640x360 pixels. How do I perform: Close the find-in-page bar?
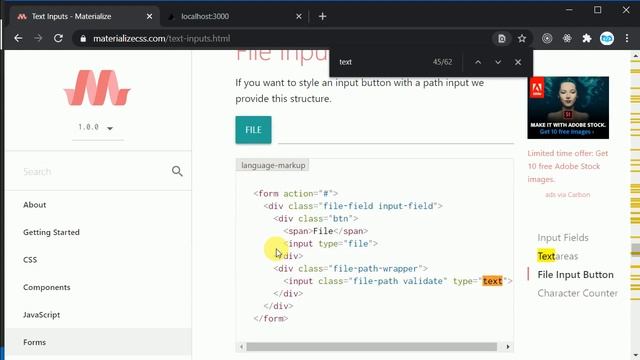point(518,62)
